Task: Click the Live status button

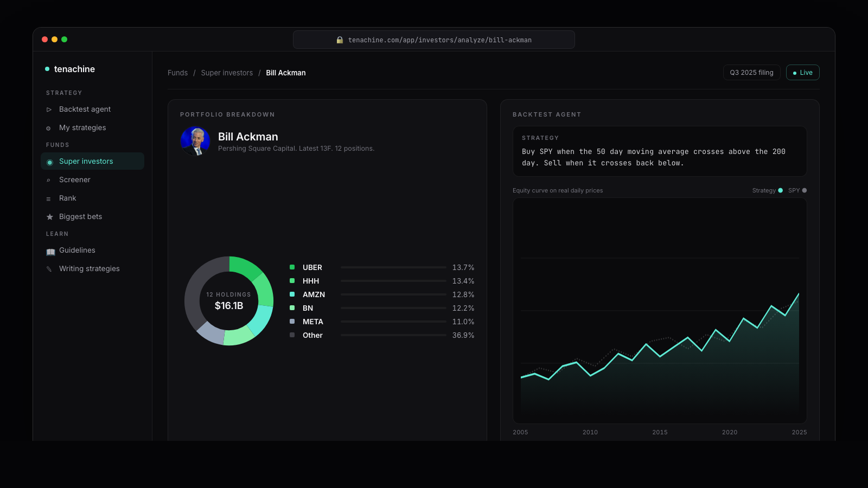Action: click(802, 73)
